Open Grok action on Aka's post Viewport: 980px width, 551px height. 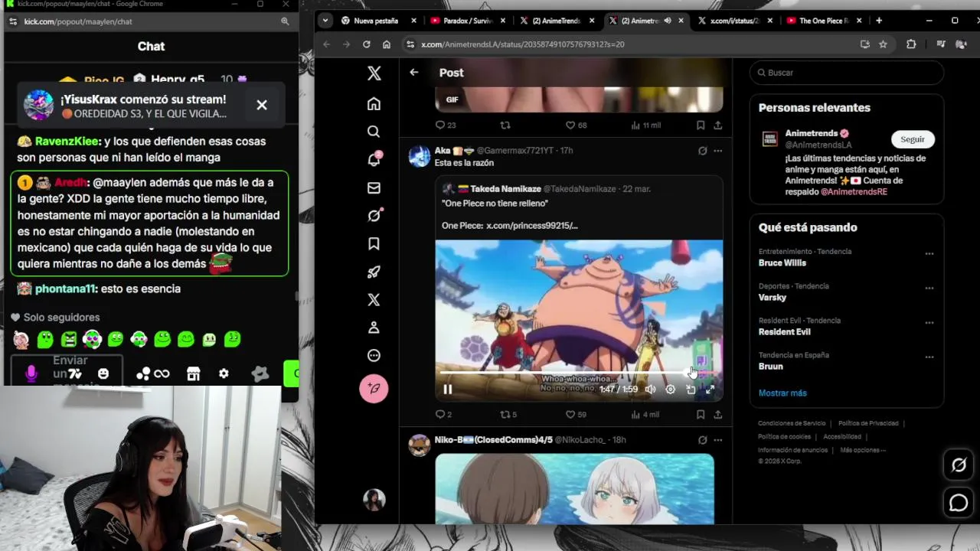[702, 151]
